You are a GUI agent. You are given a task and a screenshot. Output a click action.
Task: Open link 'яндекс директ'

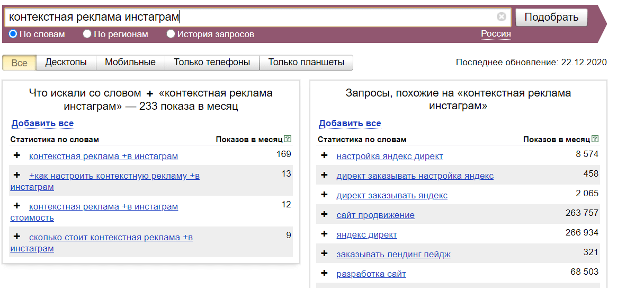(x=366, y=234)
